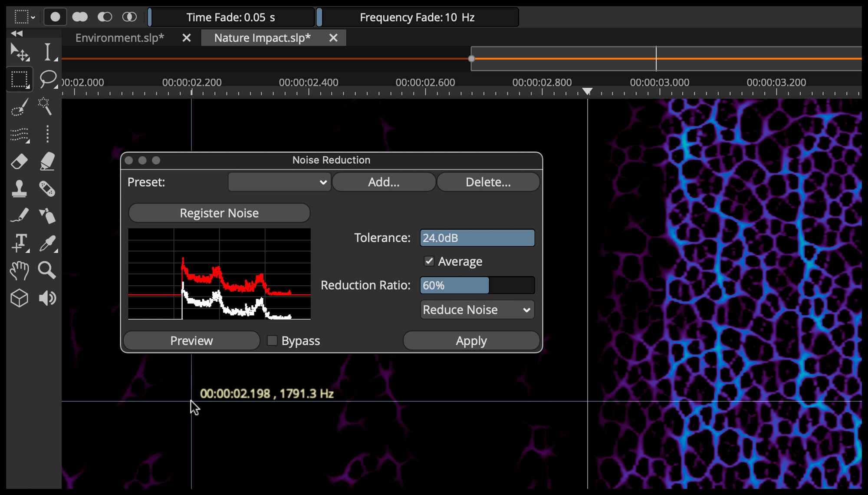Choose the clone stamp tool
The height and width of the screenshot is (495, 868).
point(19,189)
